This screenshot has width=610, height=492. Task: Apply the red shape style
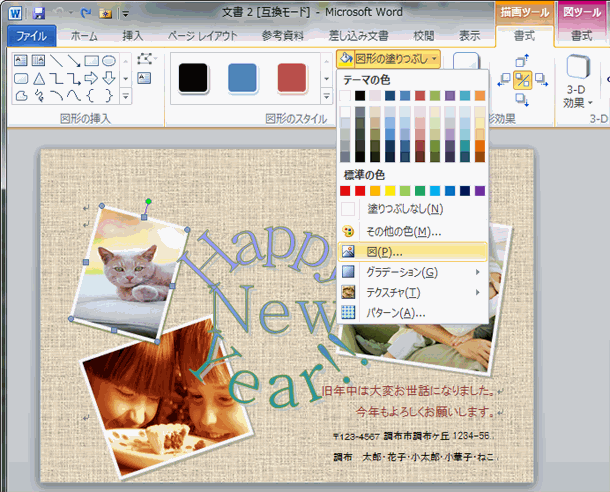(x=292, y=78)
